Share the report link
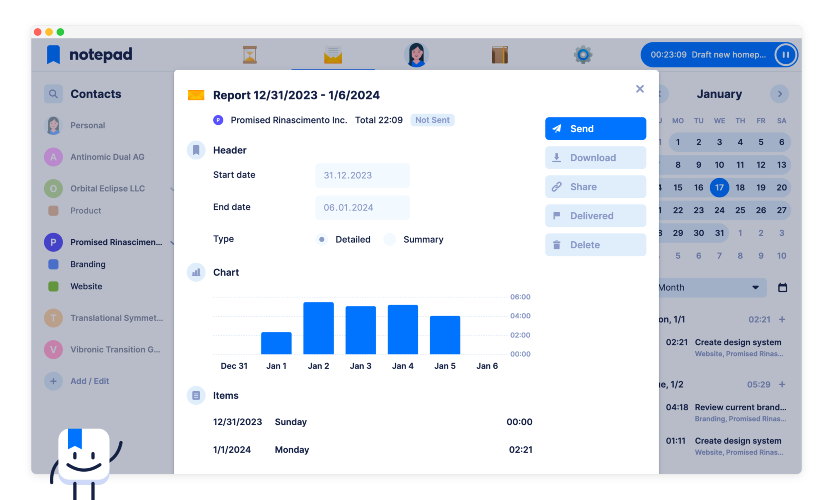The width and height of the screenshot is (833, 500). click(x=595, y=187)
